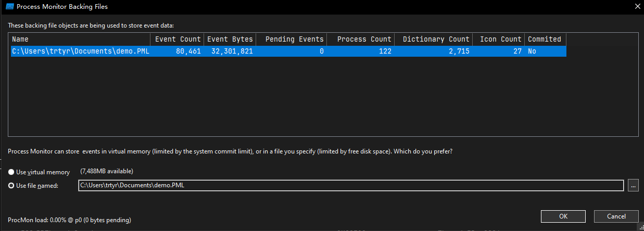Confirm settings with the OK button

563,216
